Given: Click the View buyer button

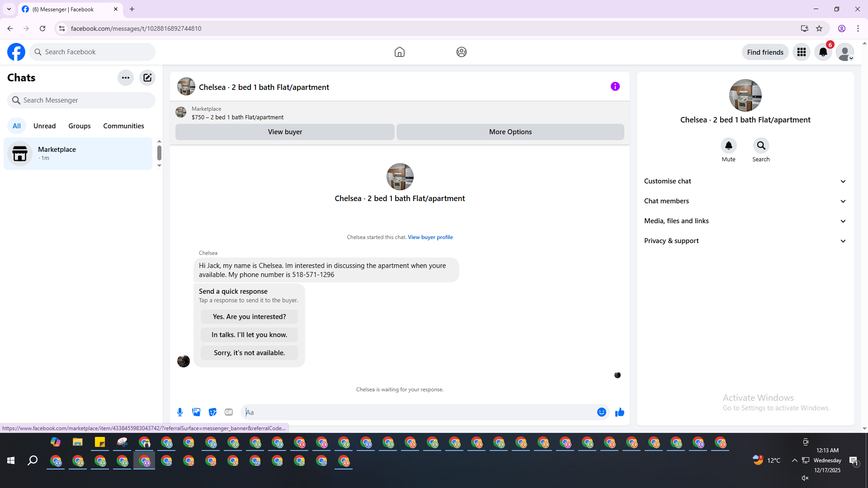Looking at the screenshot, I should 285,132.
